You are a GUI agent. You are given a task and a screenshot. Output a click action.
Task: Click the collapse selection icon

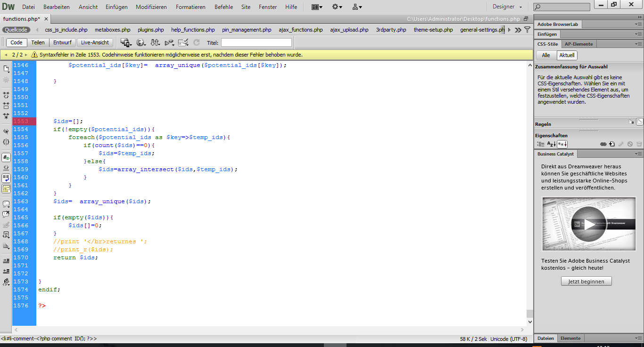(6, 105)
